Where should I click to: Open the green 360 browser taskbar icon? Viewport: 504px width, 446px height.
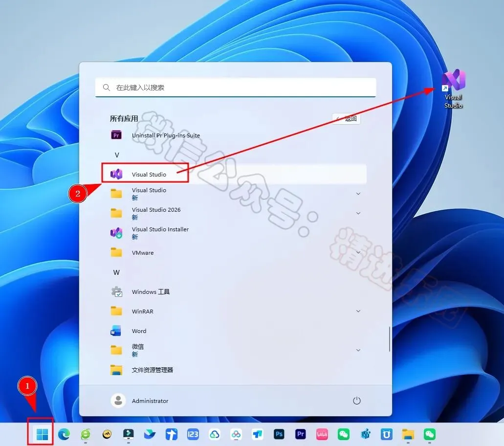86,434
